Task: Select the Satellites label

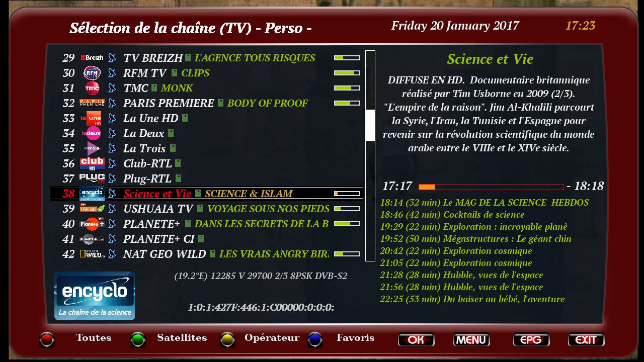Action: click(182, 338)
